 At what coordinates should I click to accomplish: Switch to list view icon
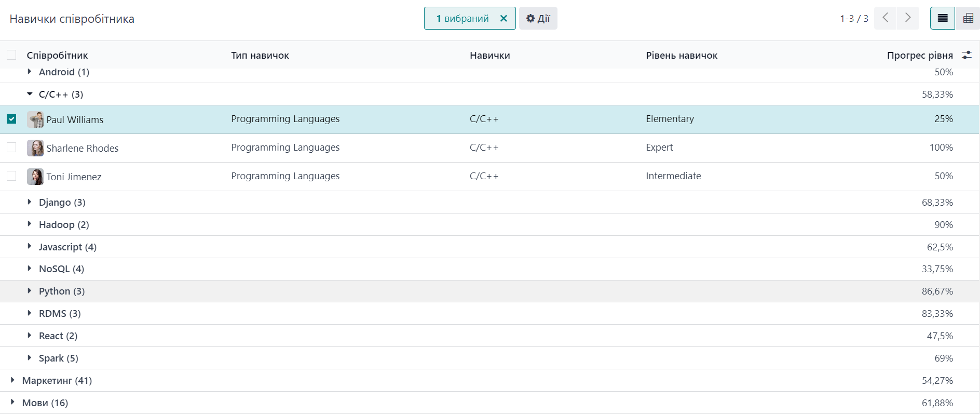(942, 18)
